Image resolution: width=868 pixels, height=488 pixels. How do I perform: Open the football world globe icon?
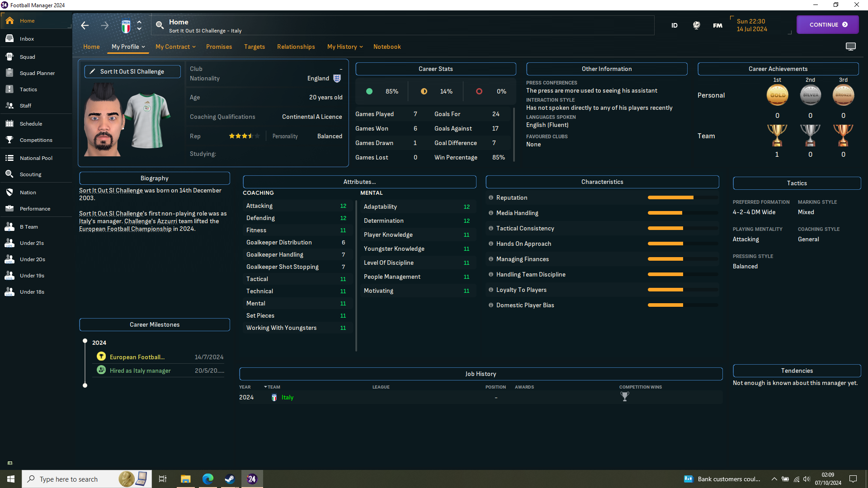[x=697, y=25]
